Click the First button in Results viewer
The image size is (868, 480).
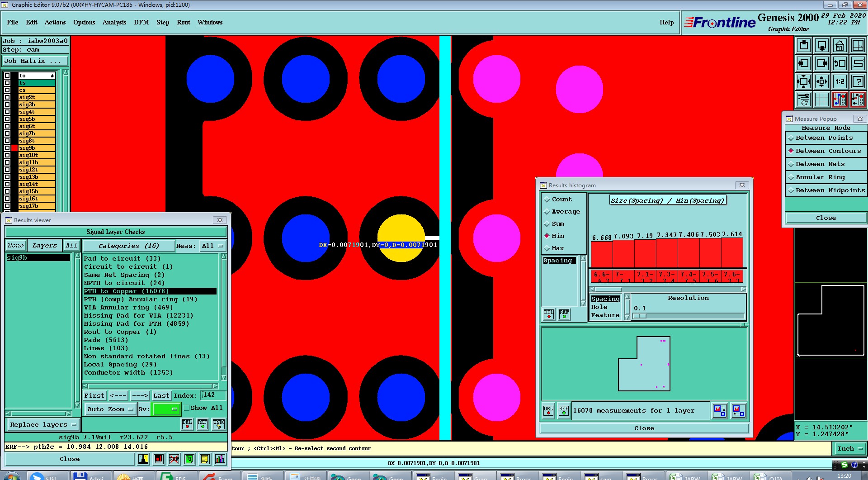point(94,396)
